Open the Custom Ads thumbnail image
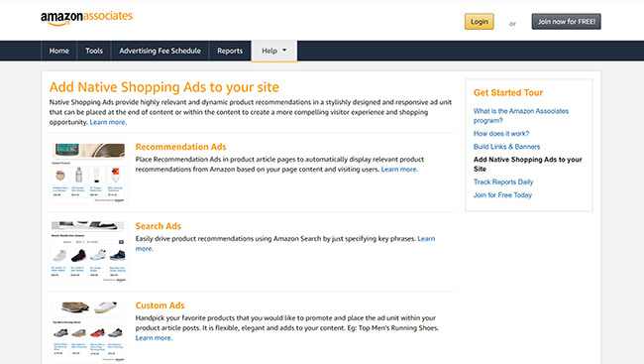 click(88, 331)
